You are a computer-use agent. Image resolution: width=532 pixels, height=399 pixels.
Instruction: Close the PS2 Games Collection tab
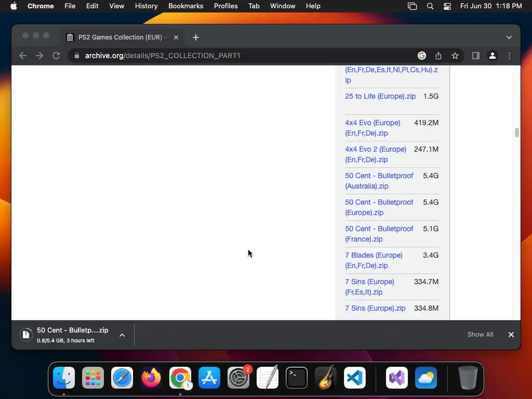[x=176, y=37]
